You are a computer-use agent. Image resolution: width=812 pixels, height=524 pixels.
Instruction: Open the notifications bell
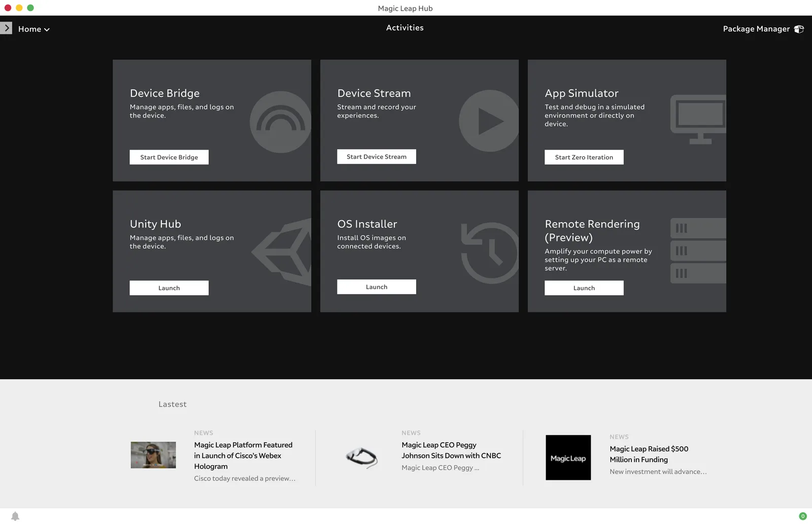[15, 516]
